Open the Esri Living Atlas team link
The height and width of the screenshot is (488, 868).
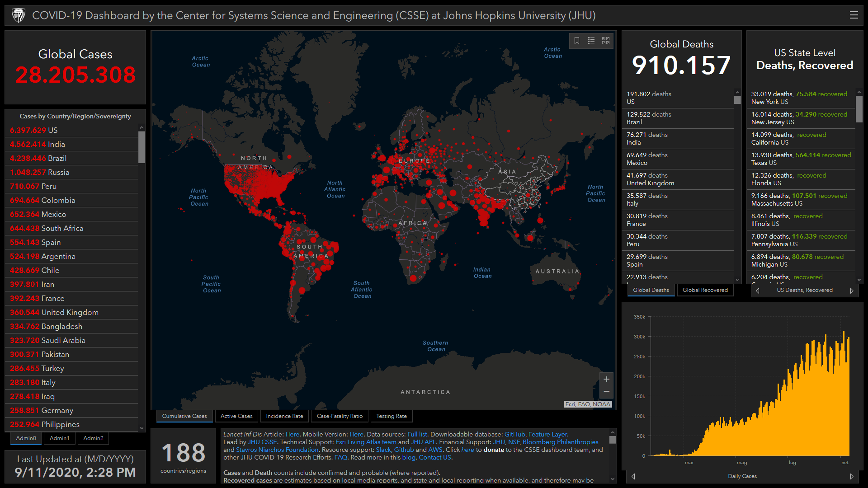pos(366,442)
